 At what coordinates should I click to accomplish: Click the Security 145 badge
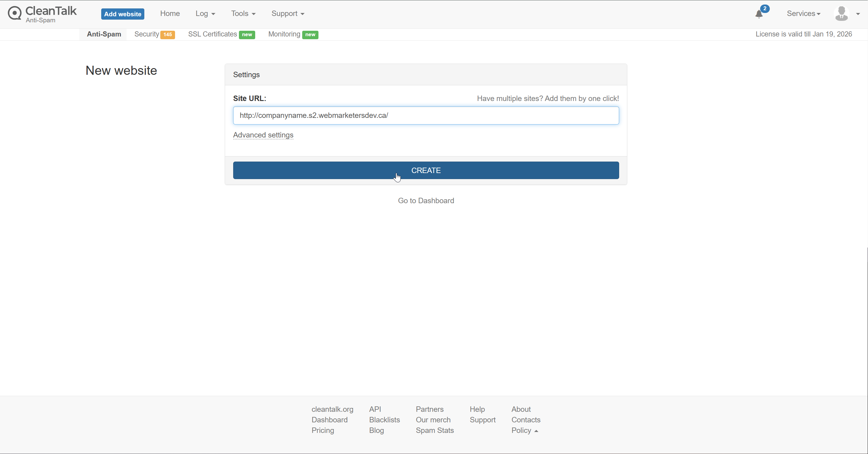point(168,34)
